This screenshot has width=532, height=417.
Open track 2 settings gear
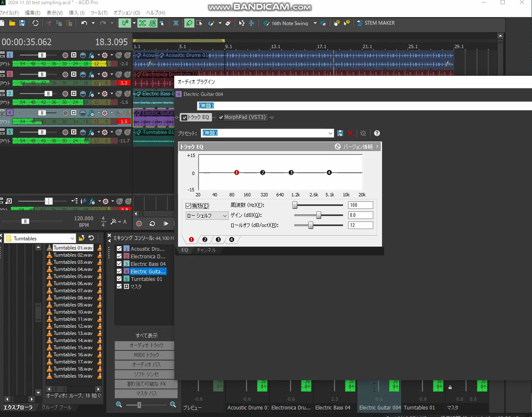click(x=105, y=75)
